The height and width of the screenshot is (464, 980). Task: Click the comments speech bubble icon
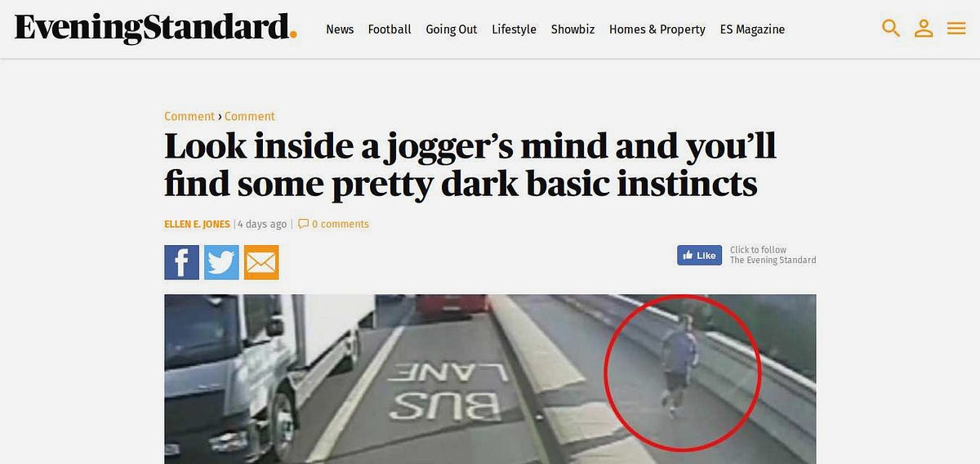coord(303,224)
